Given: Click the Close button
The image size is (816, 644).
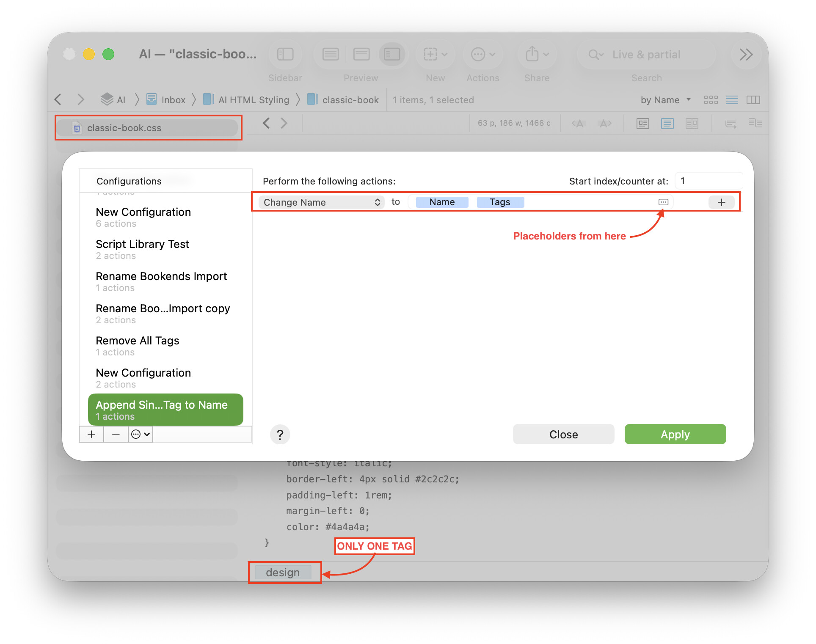Looking at the screenshot, I should point(563,435).
